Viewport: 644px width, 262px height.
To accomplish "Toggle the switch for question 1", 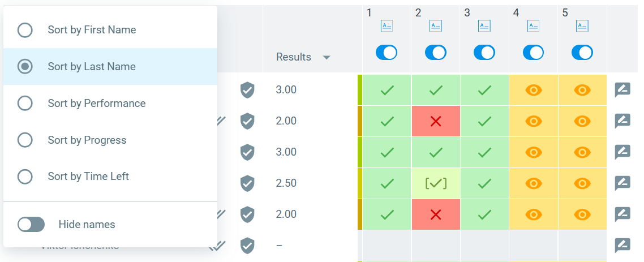I will click(x=387, y=53).
